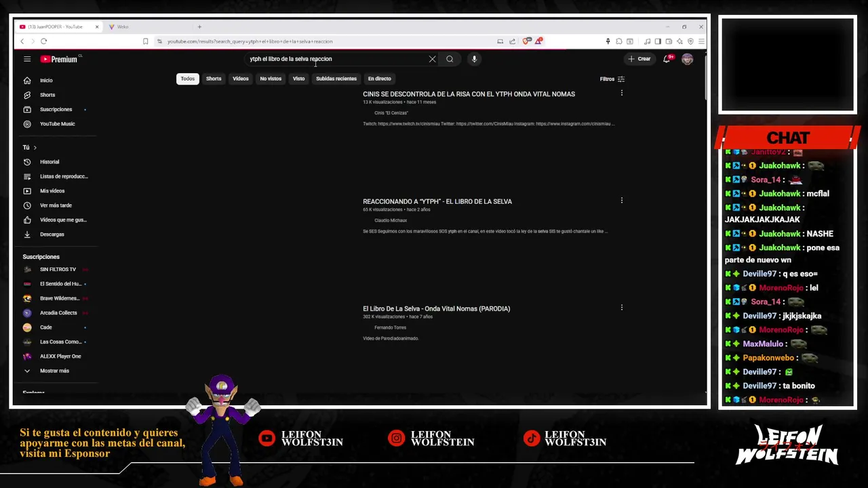Open El Libro De La Selva PARODIA video
868x488 pixels.
pos(436,308)
